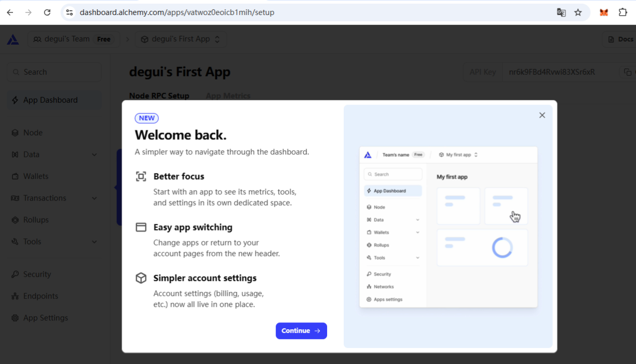This screenshot has height=364, width=636.
Task: Click the NEW badge in dialog
Action: 147,118
